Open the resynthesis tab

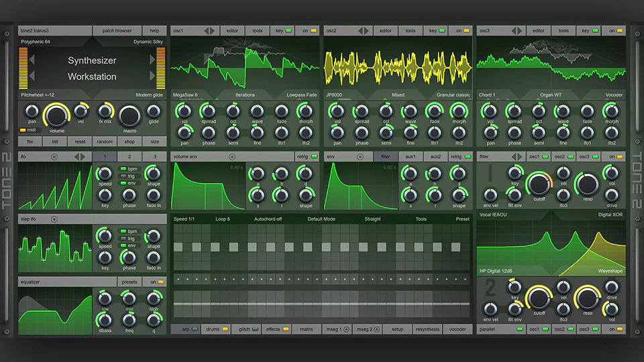click(427, 329)
